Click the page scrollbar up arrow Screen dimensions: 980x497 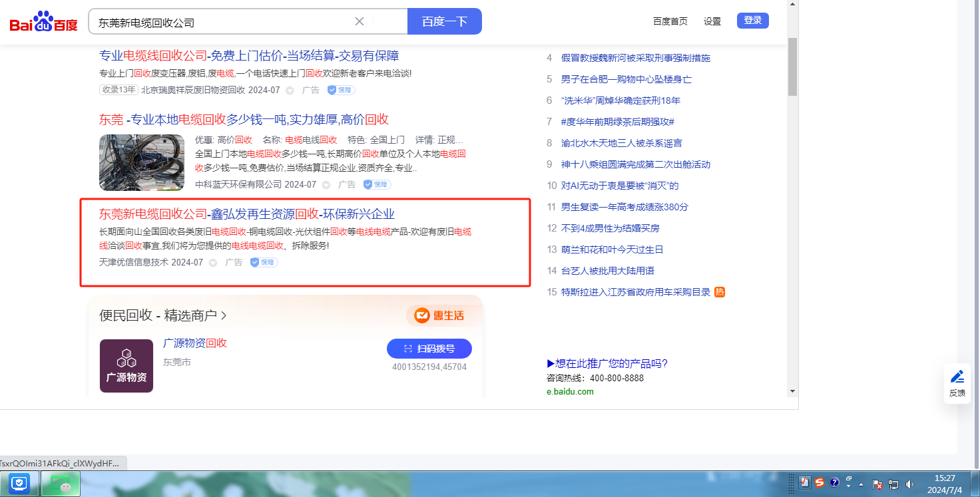pyautogui.click(x=792, y=5)
